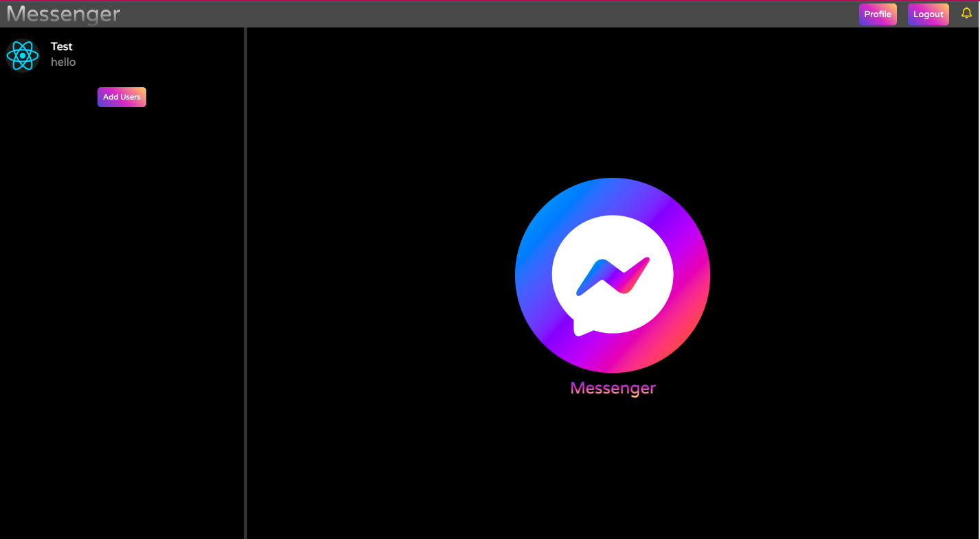The image size is (980, 539).
Task: Click the large Messenger logo
Action: [613, 275]
